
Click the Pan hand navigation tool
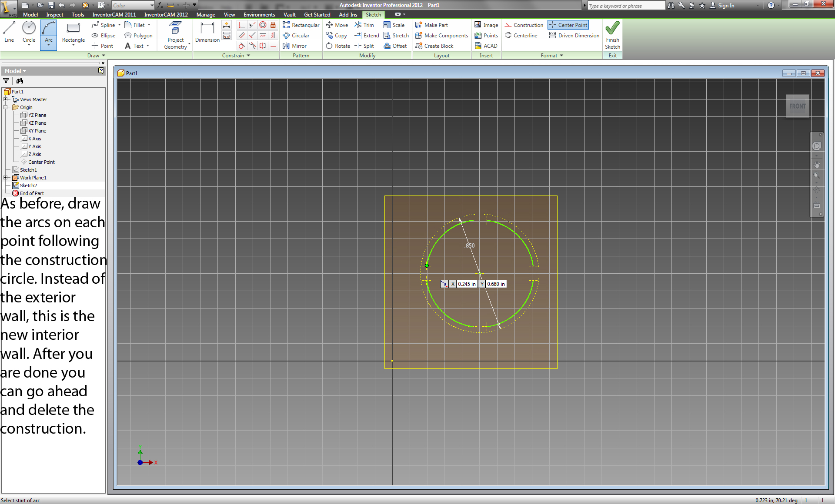[817, 165]
